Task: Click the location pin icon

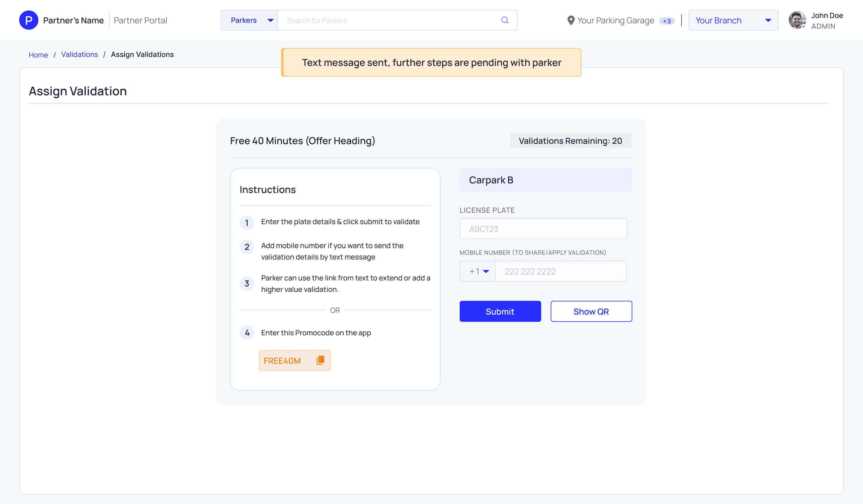Action: tap(571, 21)
